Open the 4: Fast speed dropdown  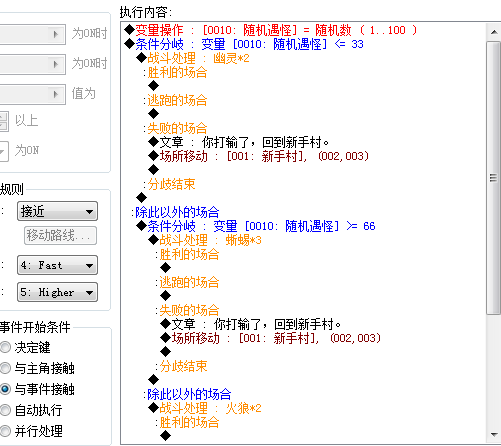57,265
